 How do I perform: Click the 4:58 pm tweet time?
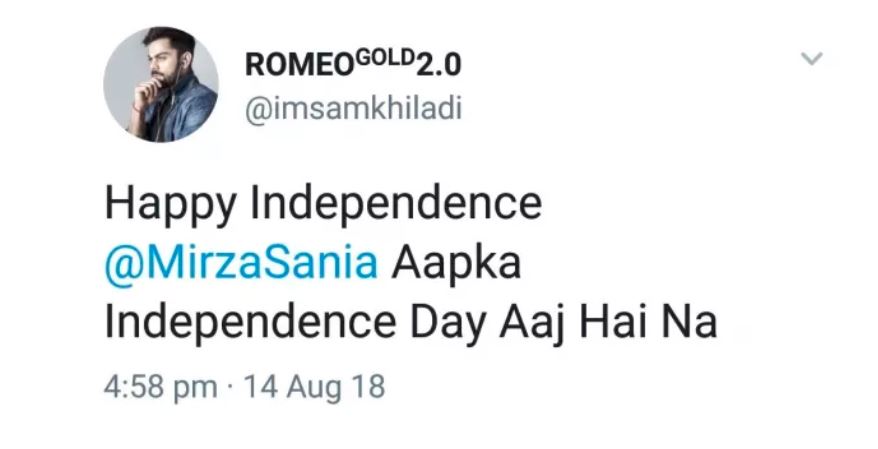click(x=160, y=386)
